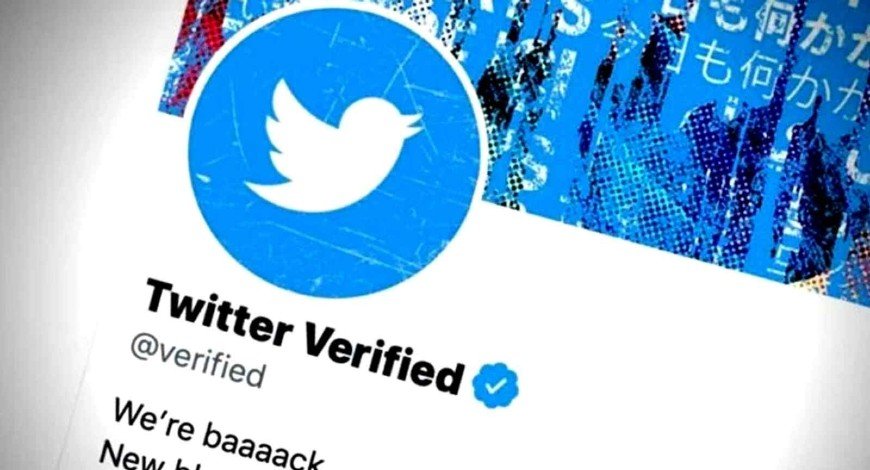Click the word Twitter in display name
This screenshot has height=470, width=870.
pyautogui.click(x=218, y=312)
